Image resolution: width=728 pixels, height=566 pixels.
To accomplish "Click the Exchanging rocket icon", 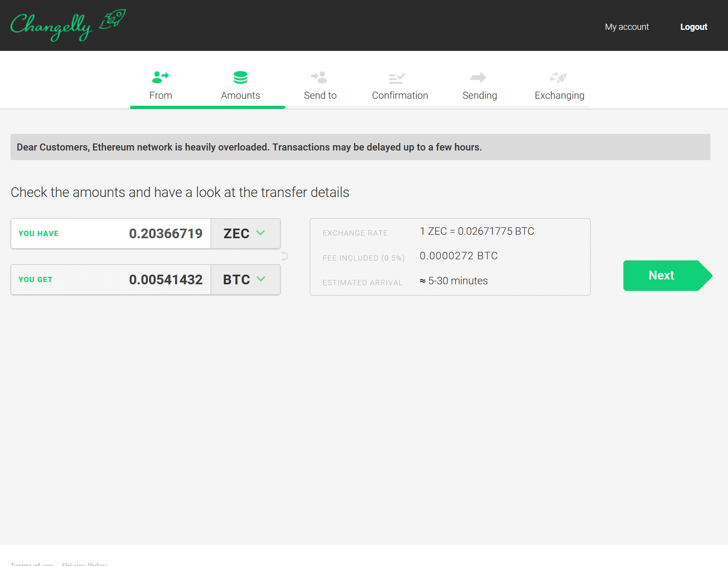I will tap(558, 77).
